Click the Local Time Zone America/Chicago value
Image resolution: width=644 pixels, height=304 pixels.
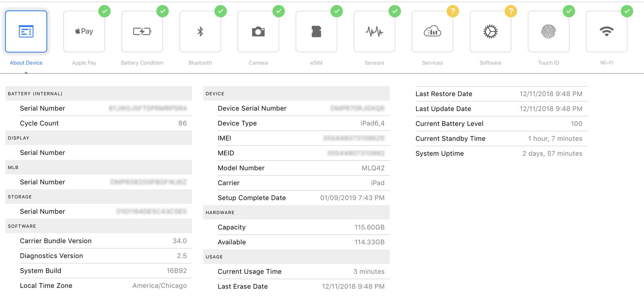click(159, 286)
